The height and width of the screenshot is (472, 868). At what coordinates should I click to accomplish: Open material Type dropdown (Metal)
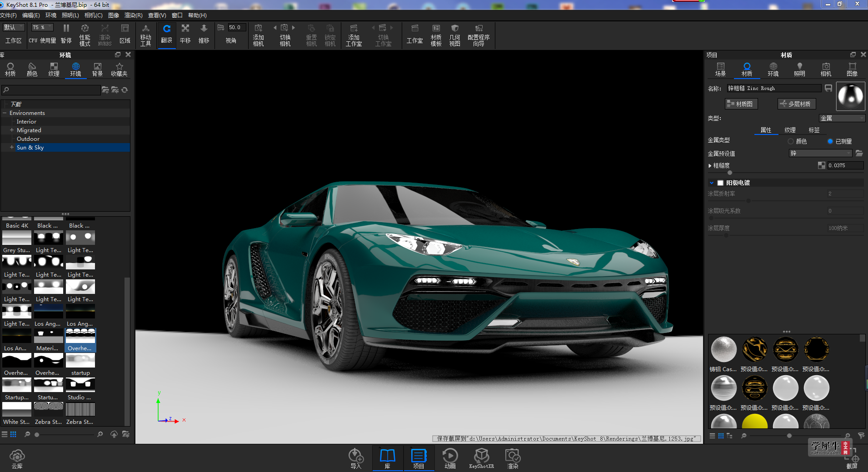[842, 118]
